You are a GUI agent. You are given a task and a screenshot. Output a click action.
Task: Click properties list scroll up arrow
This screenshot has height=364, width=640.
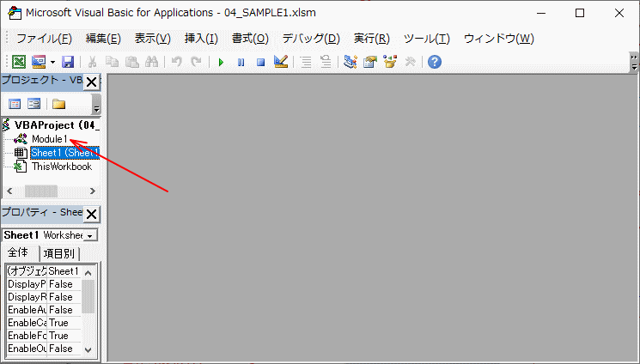[88, 273]
